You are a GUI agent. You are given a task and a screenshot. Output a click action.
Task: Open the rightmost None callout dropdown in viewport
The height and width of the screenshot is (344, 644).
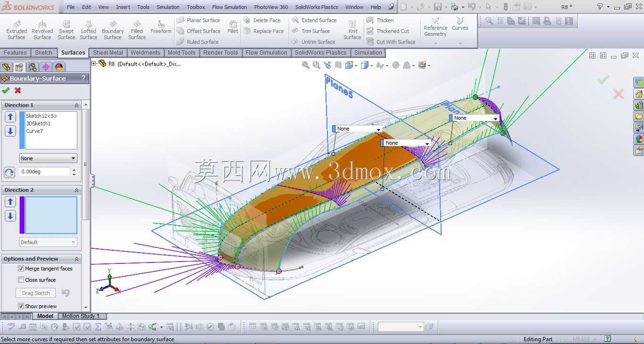(x=474, y=118)
